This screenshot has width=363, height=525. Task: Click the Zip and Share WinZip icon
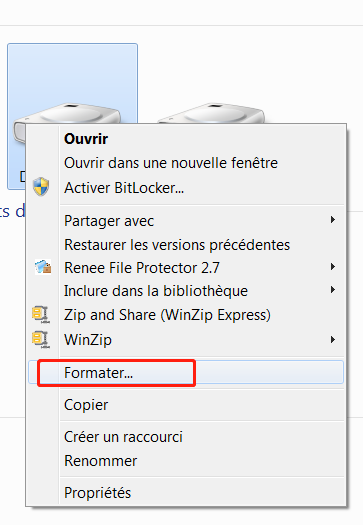(41, 315)
